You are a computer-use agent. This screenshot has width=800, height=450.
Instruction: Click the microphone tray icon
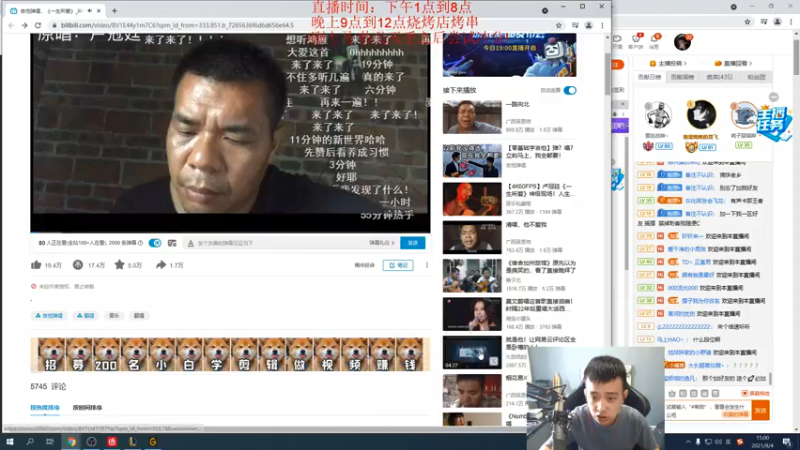point(698,442)
